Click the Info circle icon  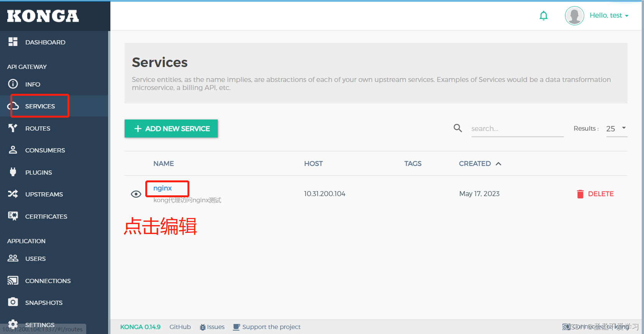pos(13,84)
